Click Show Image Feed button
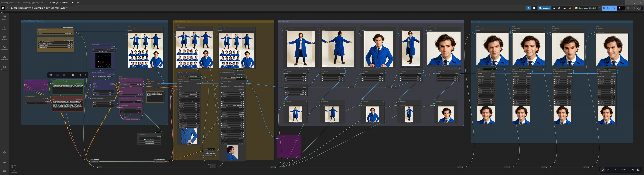This screenshot has width=644, height=175. pos(586,8)
